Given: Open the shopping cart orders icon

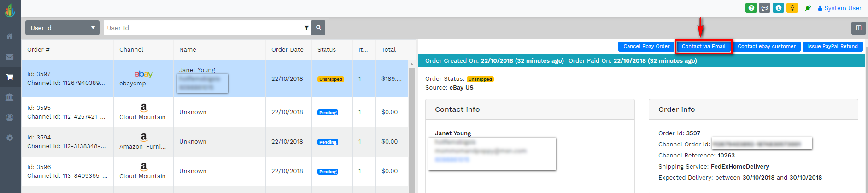Looking at the screenshot, I should [x=10, y=77].
